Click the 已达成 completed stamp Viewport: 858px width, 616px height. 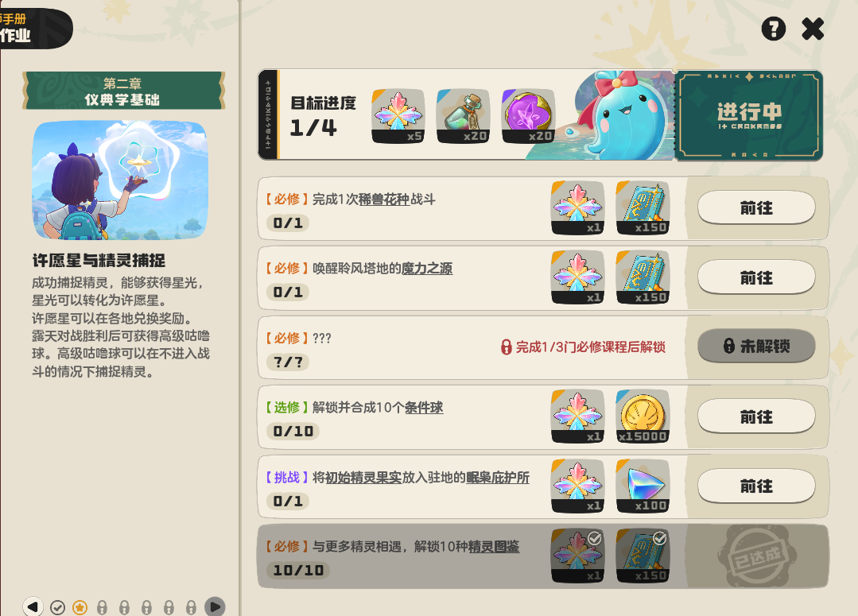pyautogui.click(x=757, y=556)
